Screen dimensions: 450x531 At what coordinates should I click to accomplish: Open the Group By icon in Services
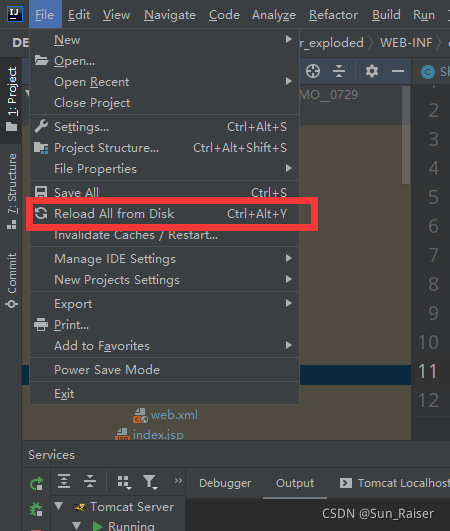[x=124, y=482]
